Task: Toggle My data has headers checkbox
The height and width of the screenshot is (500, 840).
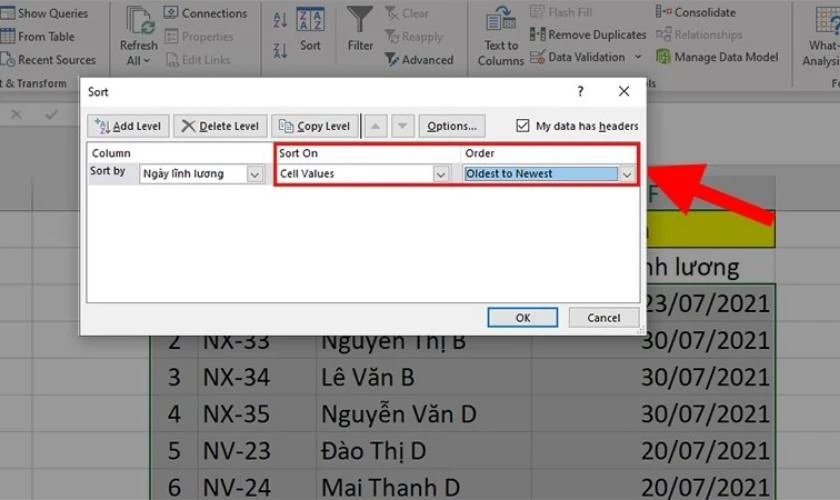Action: coord(523,126)
